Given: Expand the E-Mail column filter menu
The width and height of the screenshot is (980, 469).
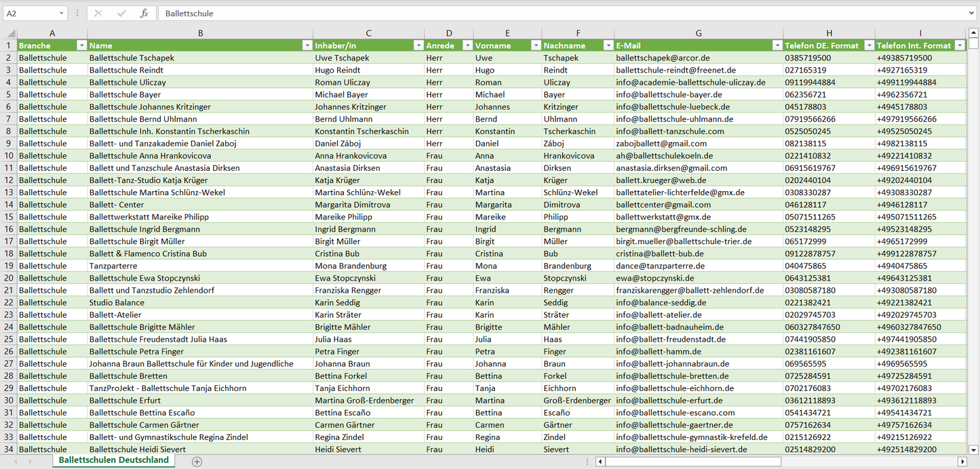Looking at the screenshot, I should [777, 45].
